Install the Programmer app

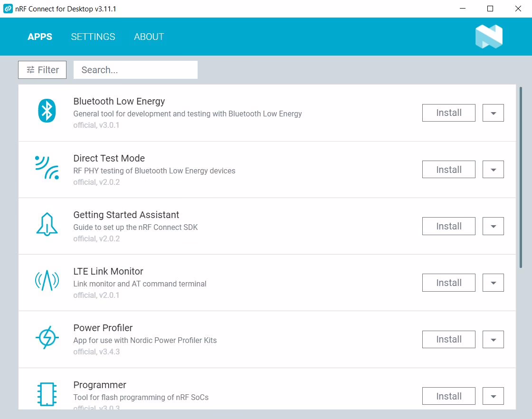pyautogui.click(x=448, y=396)
